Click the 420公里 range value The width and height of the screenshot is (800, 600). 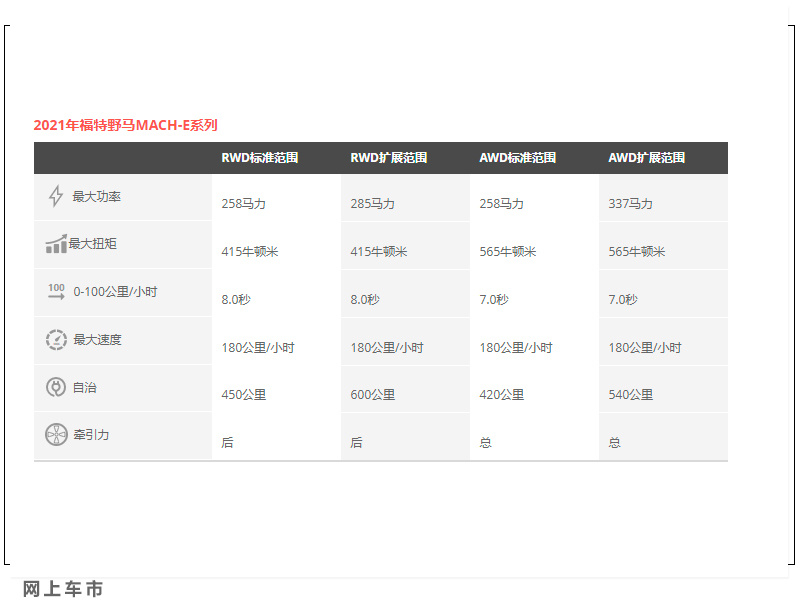pos(502,394)
